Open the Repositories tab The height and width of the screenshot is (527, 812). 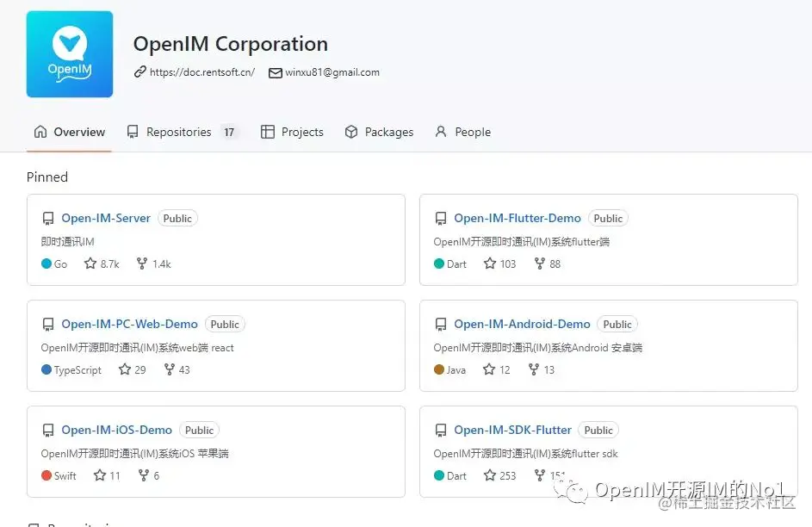[182, 132]
